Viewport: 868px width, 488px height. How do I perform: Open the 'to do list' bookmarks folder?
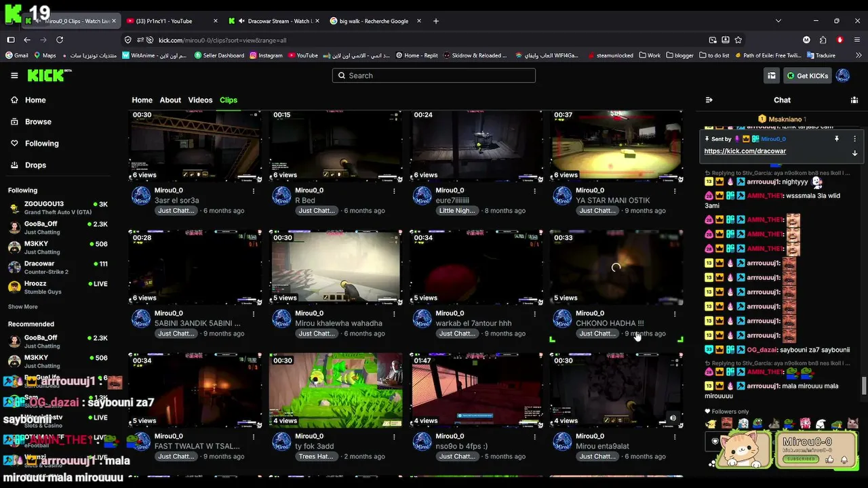(714, 56)
